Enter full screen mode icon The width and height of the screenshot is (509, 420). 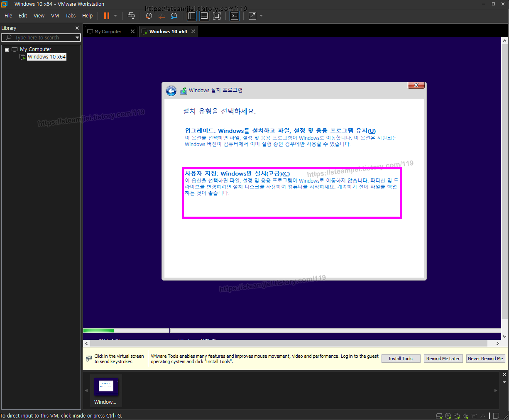[x=217, y=16]
